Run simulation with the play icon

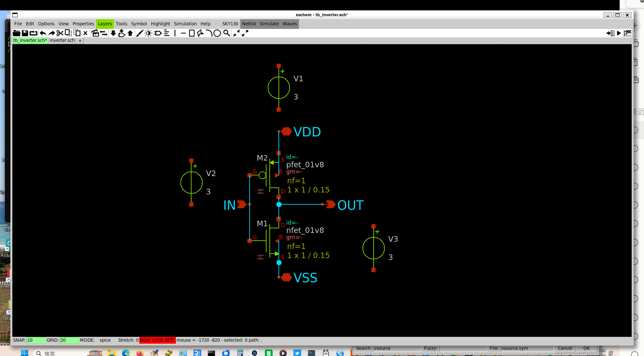pos(619,33)
